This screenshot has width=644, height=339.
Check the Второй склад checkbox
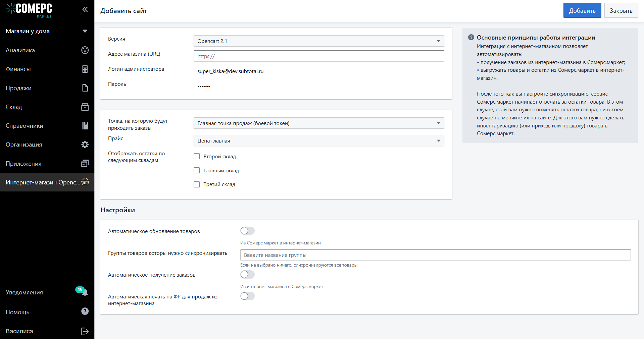[197, 156]
